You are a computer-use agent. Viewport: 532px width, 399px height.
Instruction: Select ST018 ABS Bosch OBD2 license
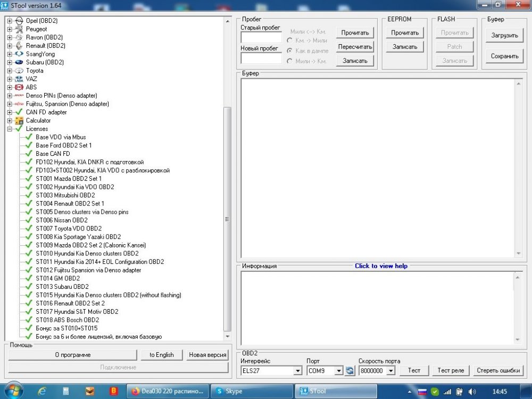[x=68, y=320]
